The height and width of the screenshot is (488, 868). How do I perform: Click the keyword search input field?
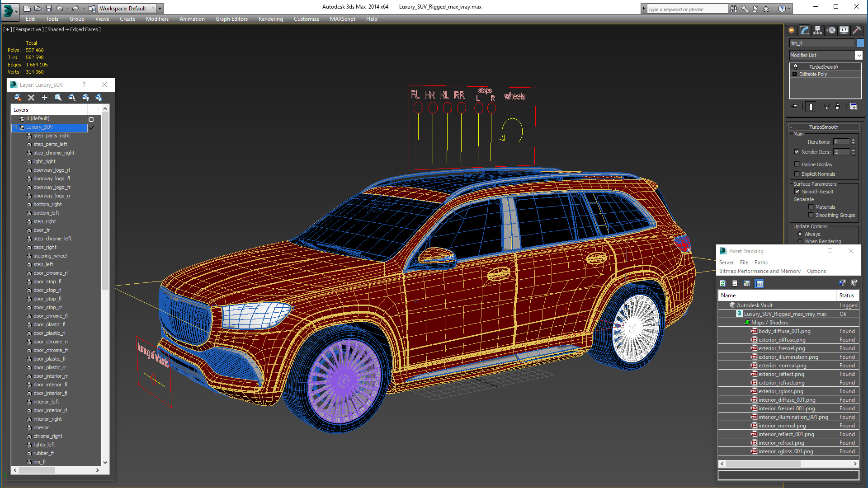click(687, 9)
